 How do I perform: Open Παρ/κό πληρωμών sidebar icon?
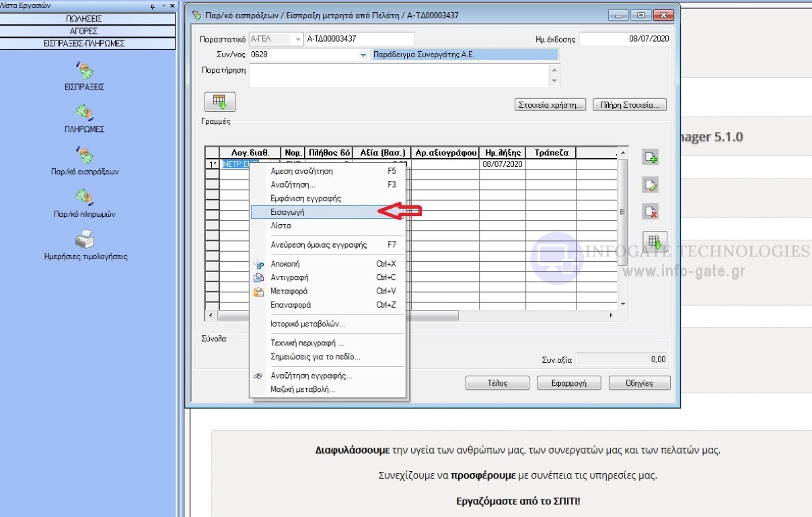(x=84, y=197)
